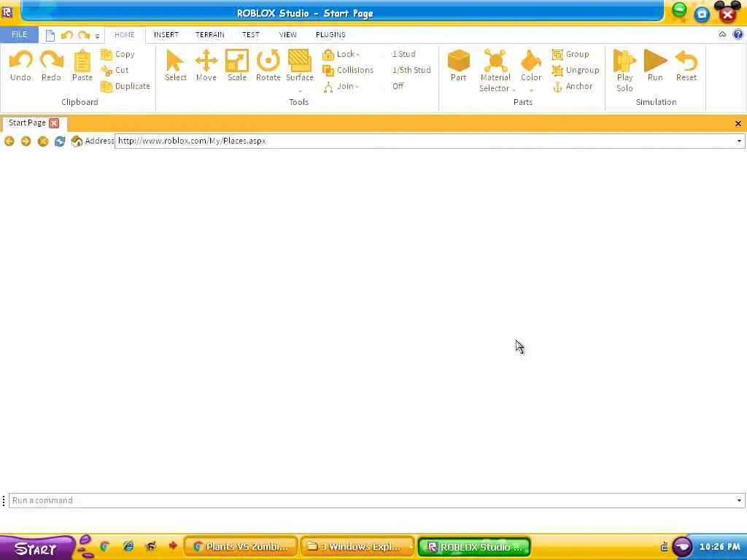Switch to the Windows Explorer taskbar group
The height and width of the screenshot is (560, 747).
(x=357, y=547)
